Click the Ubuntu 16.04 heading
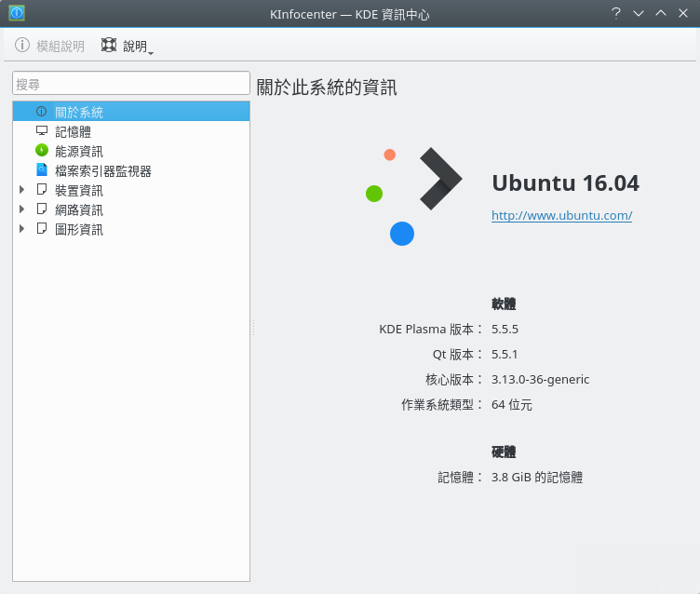This screenshot has width=700, height=594. (x=566, y=182)
